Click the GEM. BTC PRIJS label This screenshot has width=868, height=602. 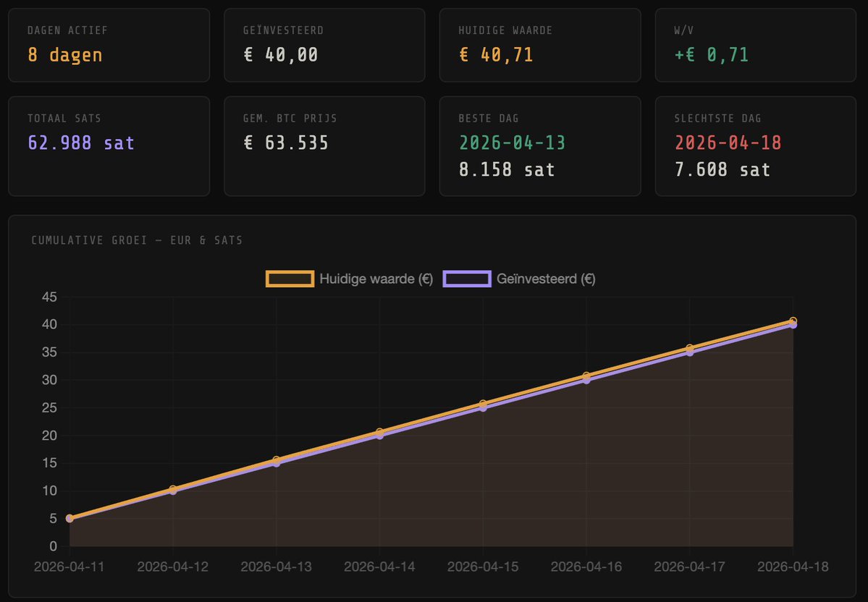point(290,119)
